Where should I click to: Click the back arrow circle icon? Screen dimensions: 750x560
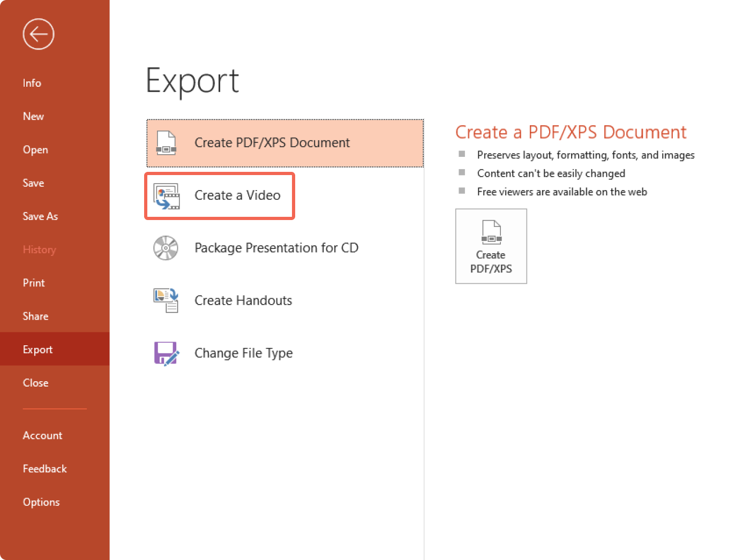click(39, 34)
